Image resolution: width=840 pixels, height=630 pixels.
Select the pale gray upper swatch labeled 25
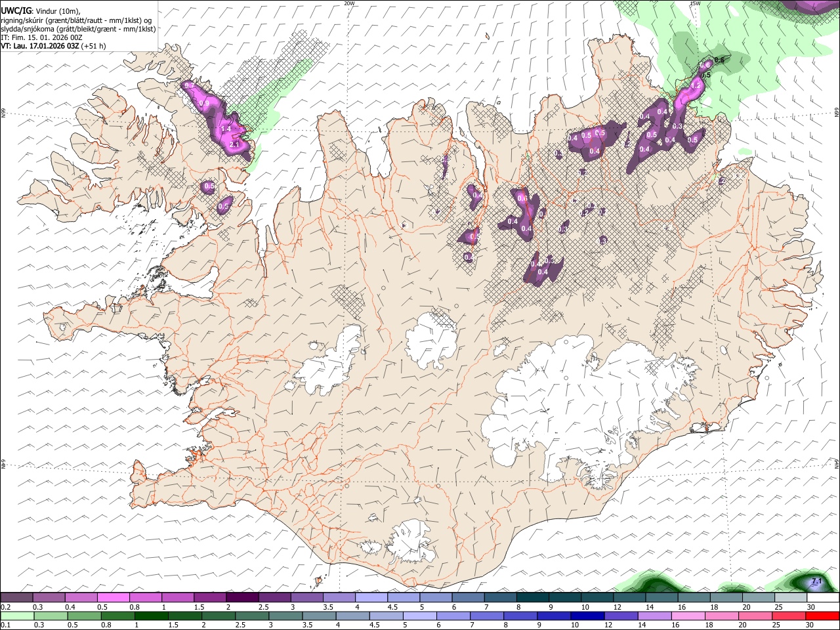click(x=789, y=597)
